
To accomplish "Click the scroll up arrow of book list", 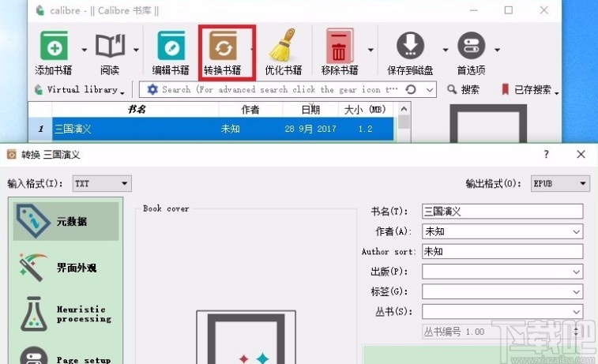I will coord(404,109).
